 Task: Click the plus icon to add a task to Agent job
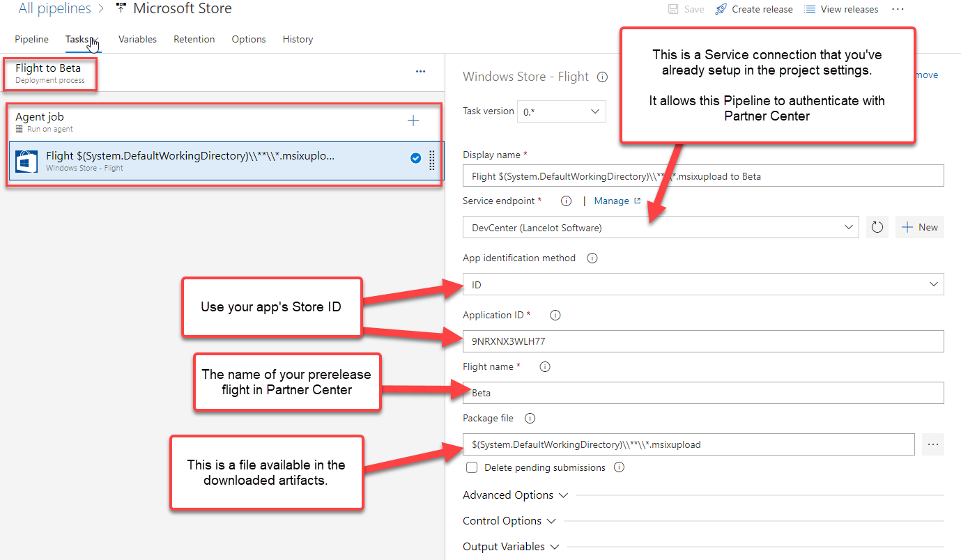(x=413, y=121)
